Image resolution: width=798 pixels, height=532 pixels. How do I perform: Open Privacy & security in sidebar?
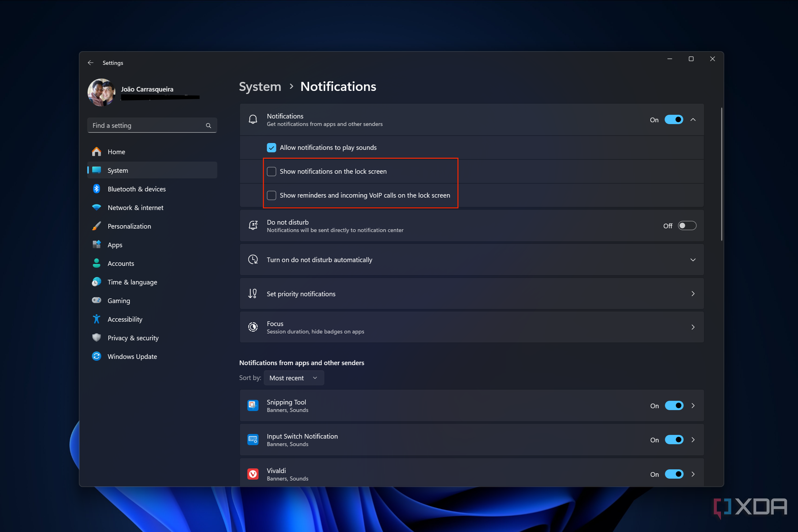[133, 338]
